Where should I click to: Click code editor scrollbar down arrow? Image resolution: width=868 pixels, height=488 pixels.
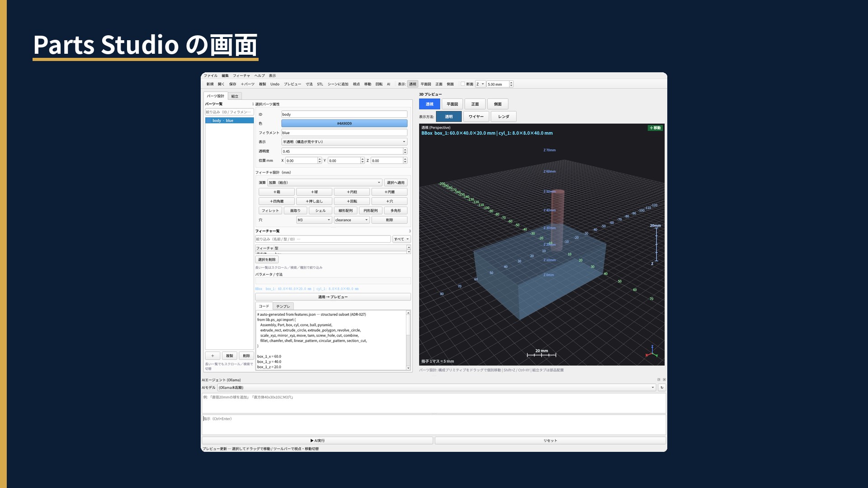(408, 368)
